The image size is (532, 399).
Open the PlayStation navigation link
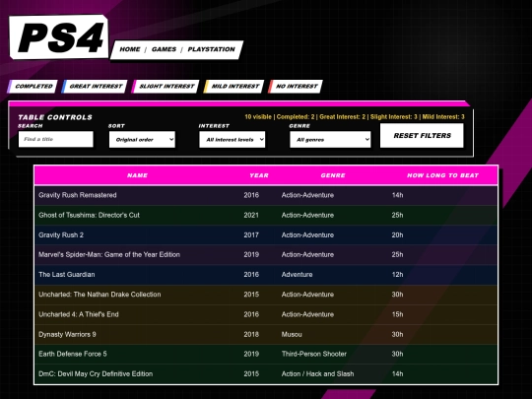click(212, 49)
